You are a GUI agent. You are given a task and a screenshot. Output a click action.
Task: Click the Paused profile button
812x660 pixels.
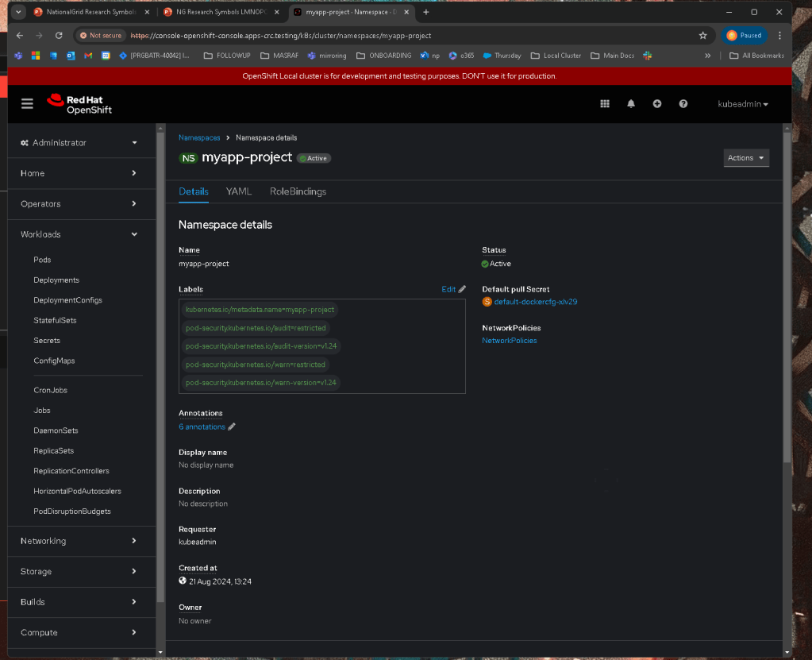click(x=745, y=35)
